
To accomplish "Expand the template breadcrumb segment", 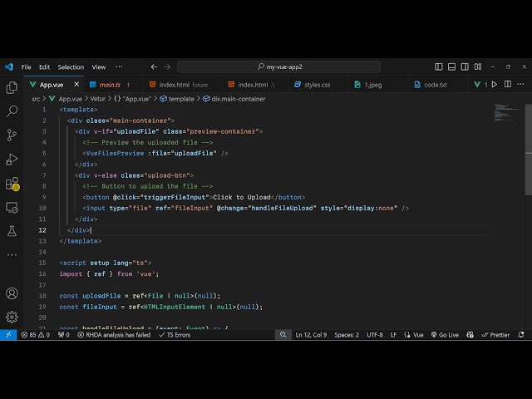I will (180, 98).
